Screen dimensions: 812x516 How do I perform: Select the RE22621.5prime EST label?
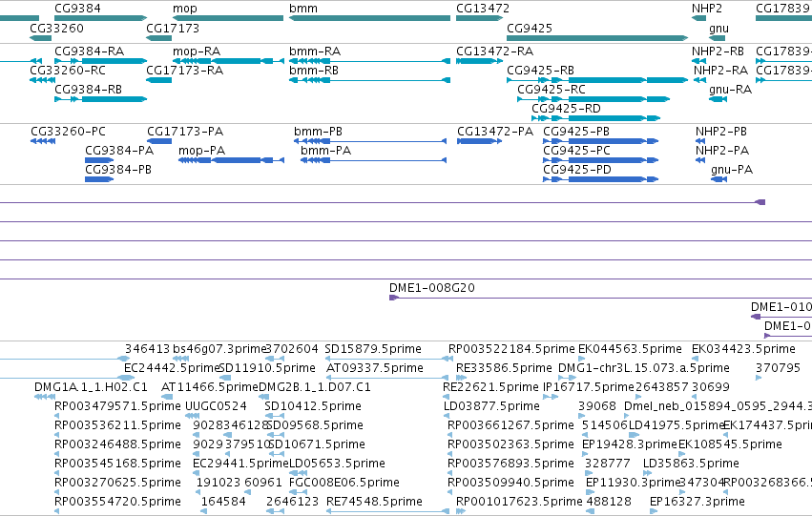coord(490,387)
